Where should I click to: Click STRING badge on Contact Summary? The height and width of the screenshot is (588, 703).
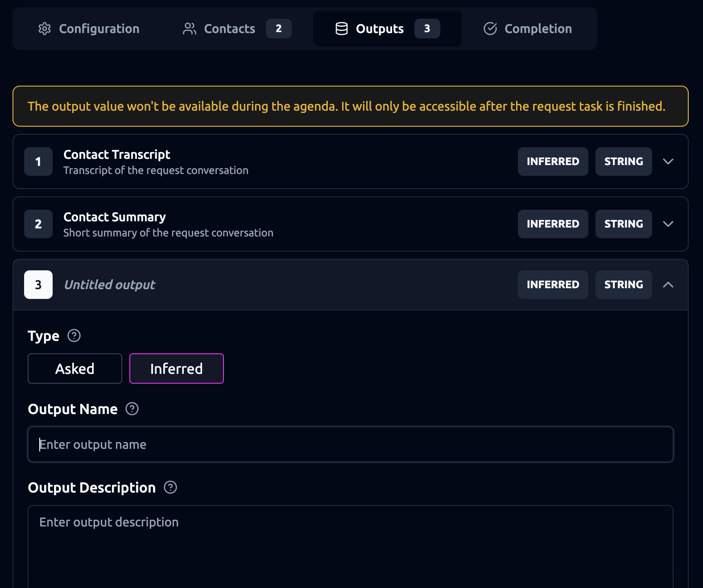click(x=624, y=224)
